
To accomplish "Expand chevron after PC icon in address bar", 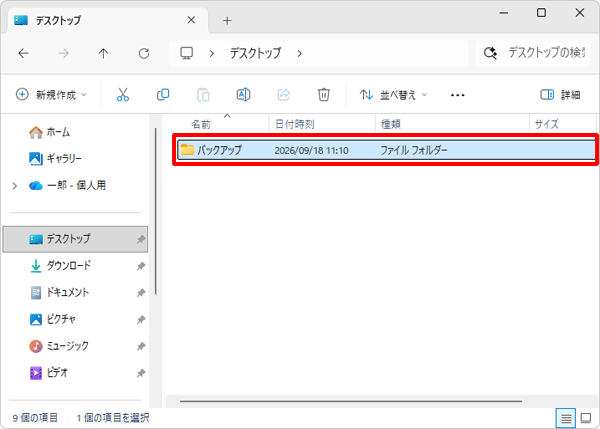I will pos(212,54).
